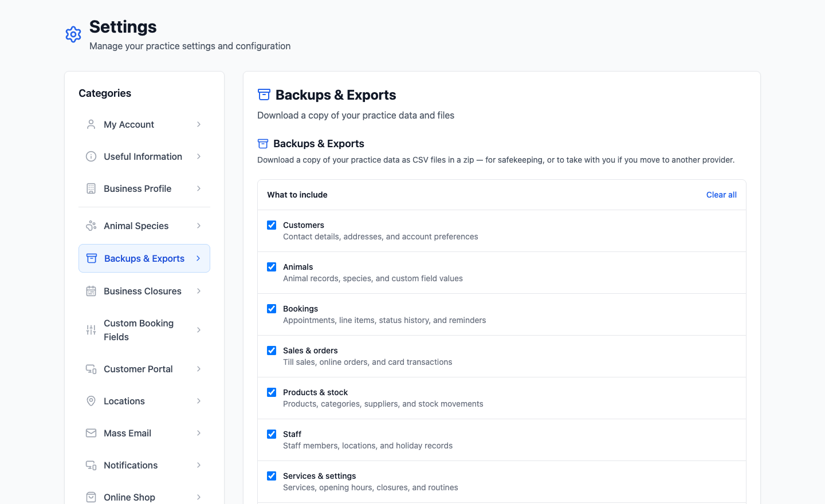
Task: Click the "What to include" heading text
Action: point(297,195)
